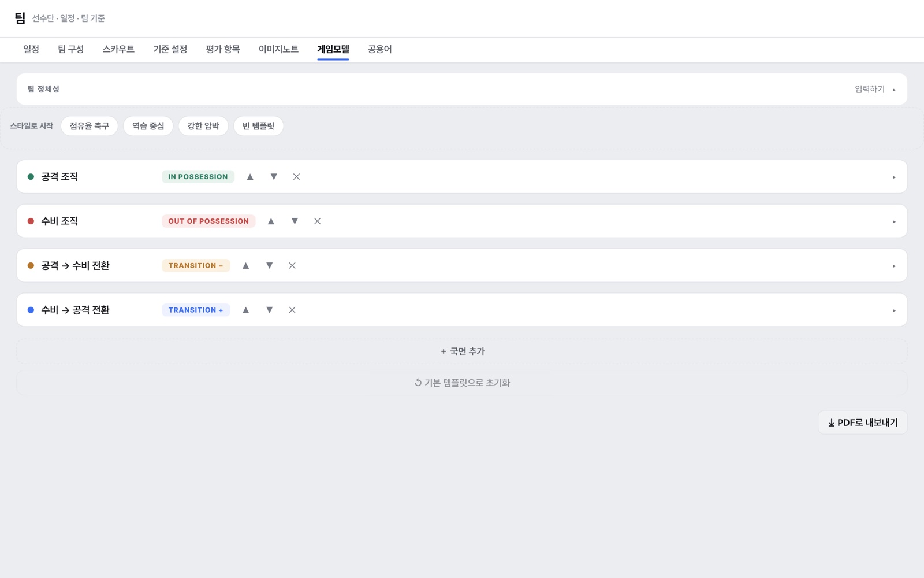Reset with 기본 템플릿으로 초기화
The height and width of the screenshot is (578, 924).
point(462,383)
